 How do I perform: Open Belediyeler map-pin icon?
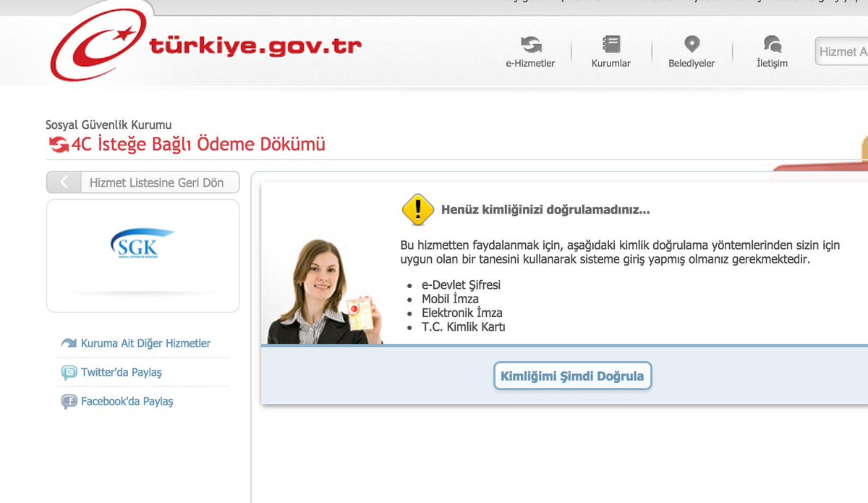(x=692, y=44)
